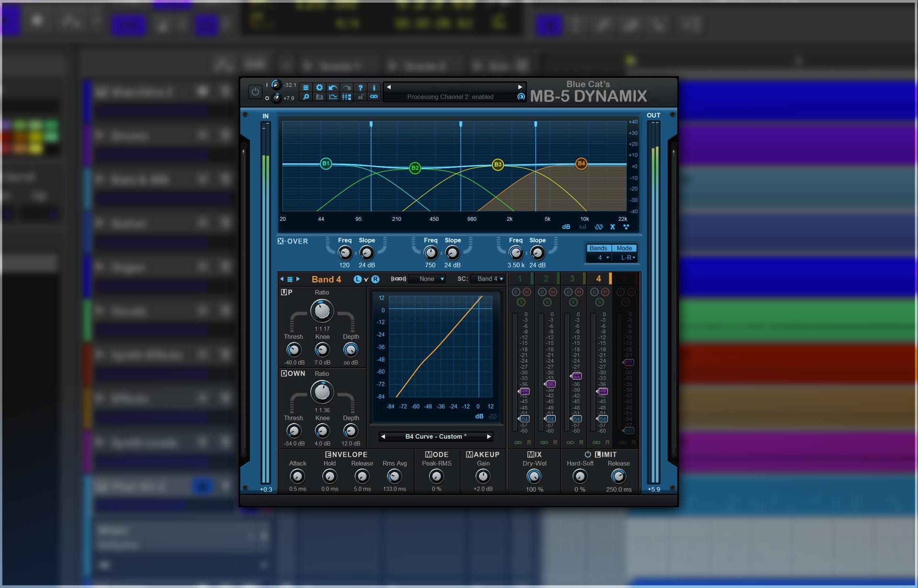Adjust the input gain knob showing -32.1
The width and height of the screenshot is (918, 588).
coord(276,85)
